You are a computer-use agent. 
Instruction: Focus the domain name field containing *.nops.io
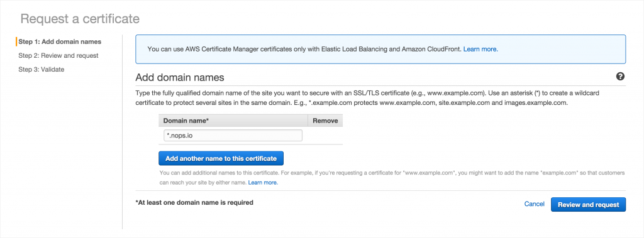tap(233, 136)
